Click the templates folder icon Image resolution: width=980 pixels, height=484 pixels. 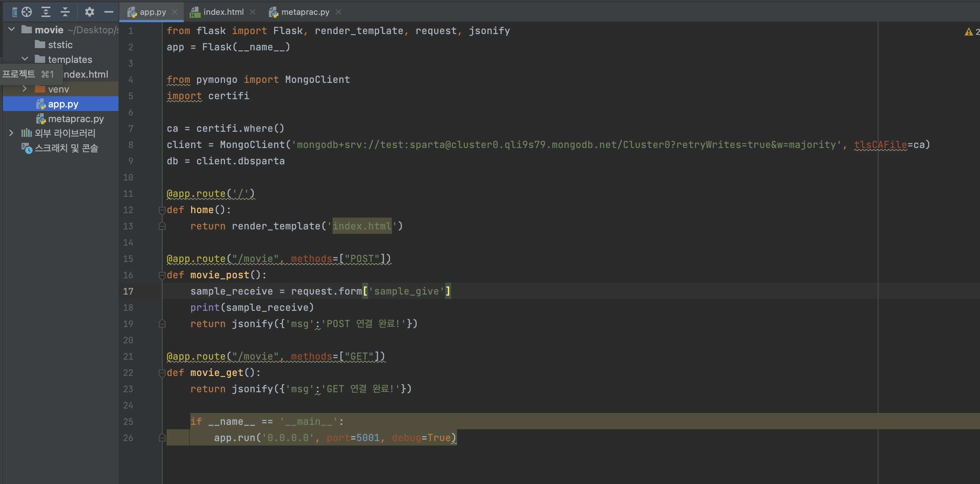40,59
